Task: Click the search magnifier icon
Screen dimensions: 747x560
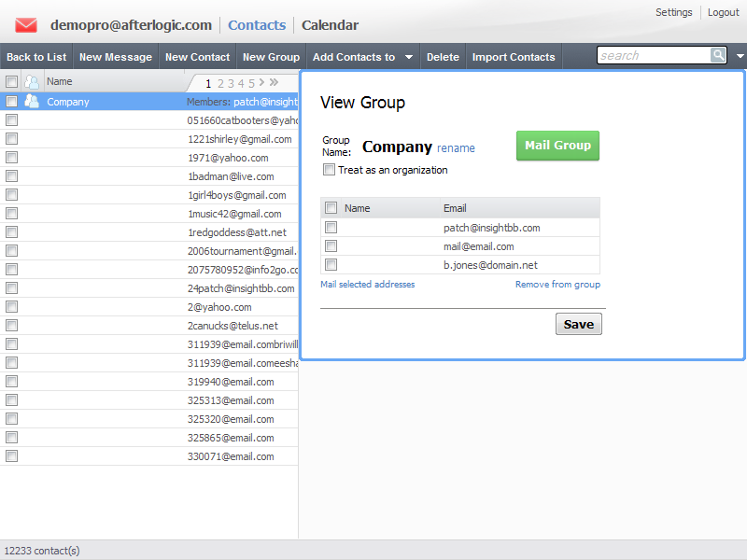Action: click(718, 56)
